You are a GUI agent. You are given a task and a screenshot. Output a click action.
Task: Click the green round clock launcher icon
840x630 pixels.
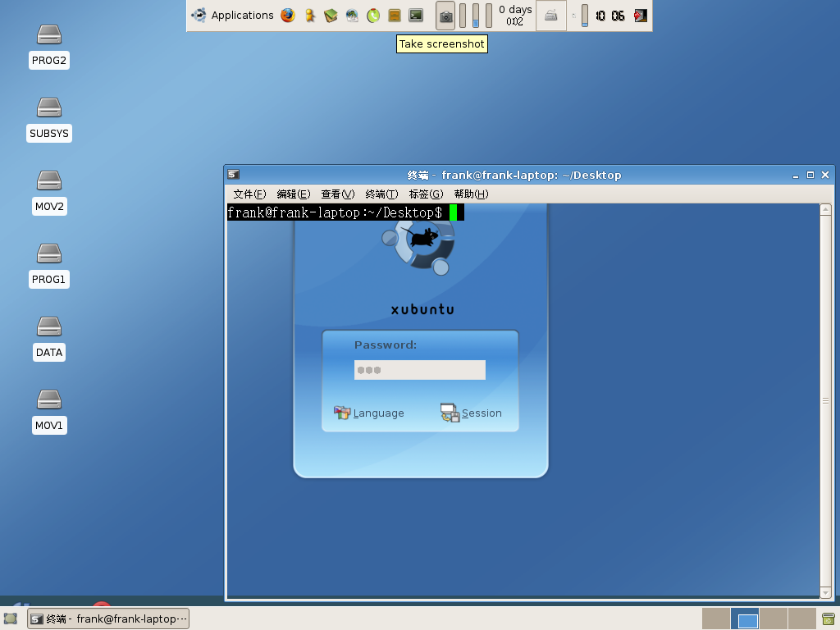click(x=373, y=16)
